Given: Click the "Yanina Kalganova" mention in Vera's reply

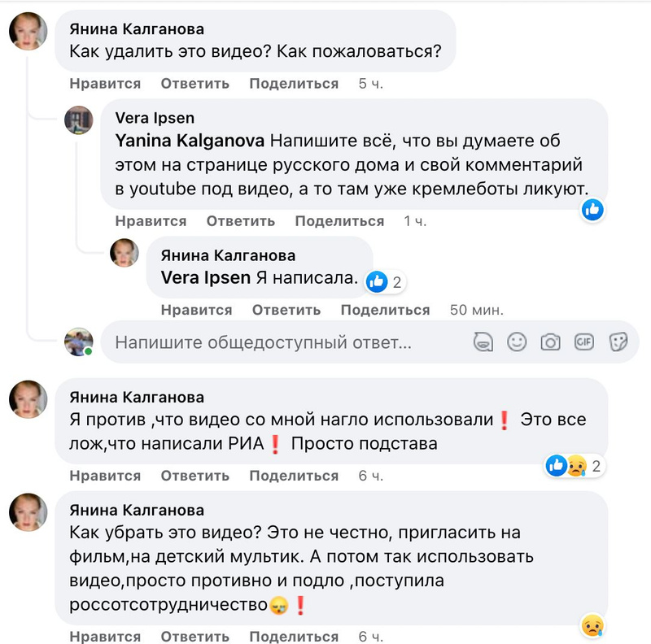Looking at the screenshot, I should point(190,141).
